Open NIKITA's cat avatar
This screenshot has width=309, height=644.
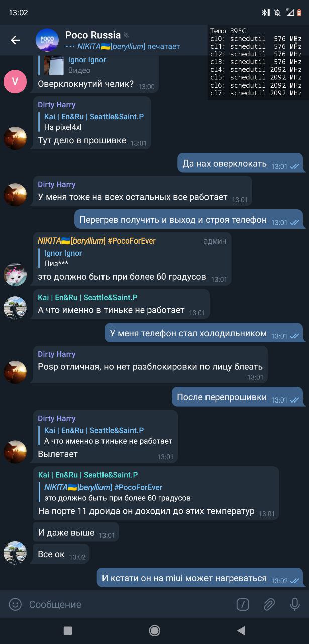coord(15,275)
